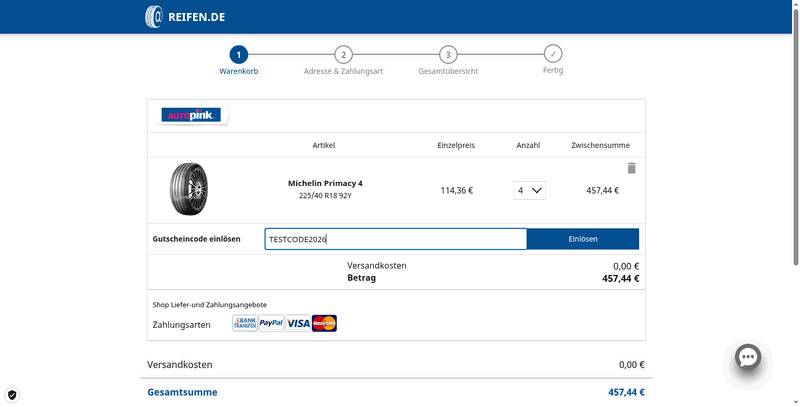Click the Artikel column header

(323, 145)
